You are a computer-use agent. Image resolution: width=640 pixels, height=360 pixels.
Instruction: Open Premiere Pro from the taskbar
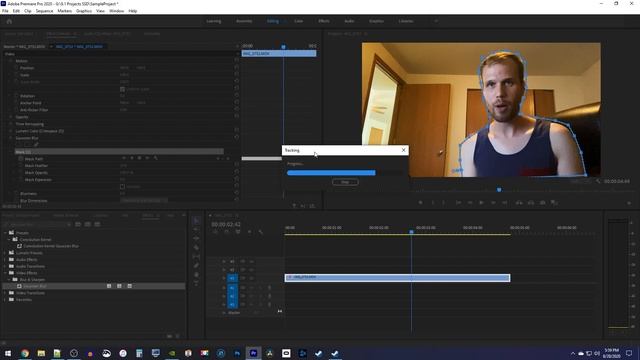tap(253, 353)
